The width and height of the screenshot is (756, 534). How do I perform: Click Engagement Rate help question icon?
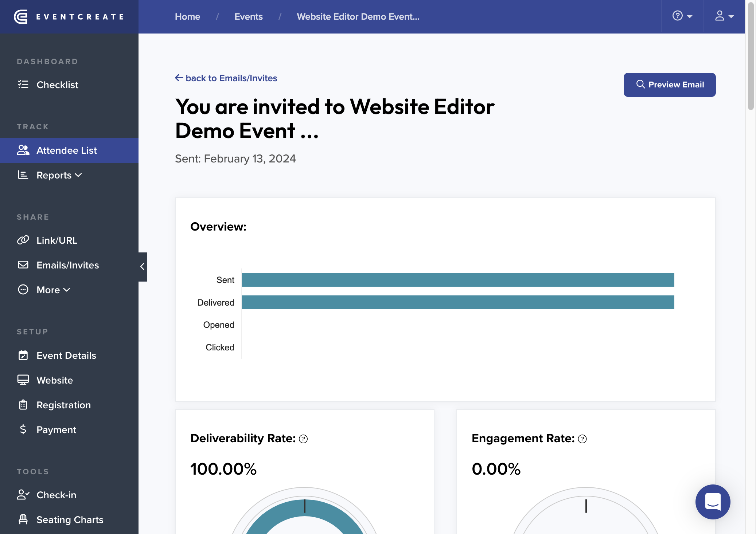pos(582,439)
